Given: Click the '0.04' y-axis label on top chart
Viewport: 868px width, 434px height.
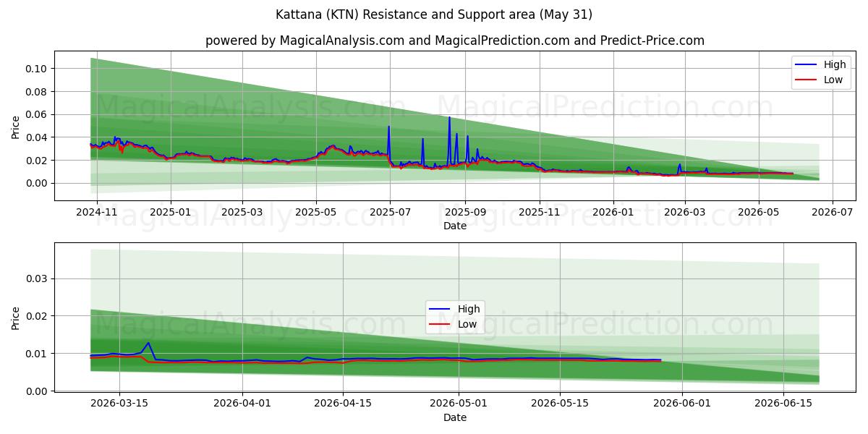Looking at the screenshot, I should [x=37, y=137].
